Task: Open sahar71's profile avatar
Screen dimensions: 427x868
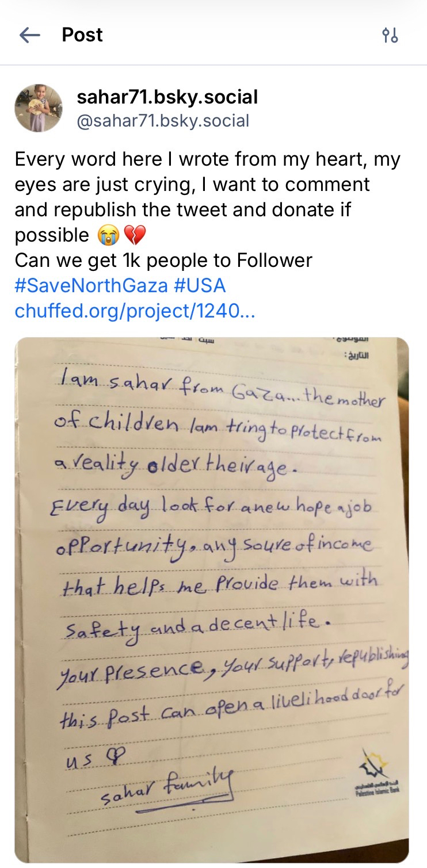Action: [x=39, y=108]
